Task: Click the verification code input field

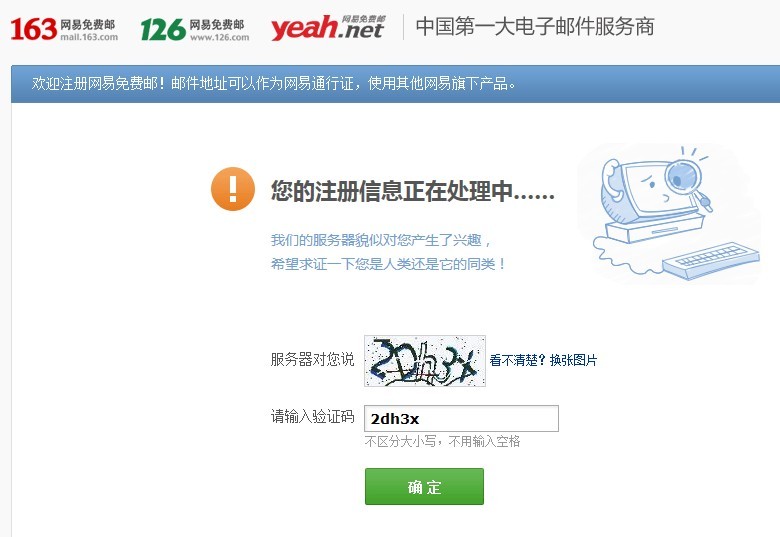Action: tap(461, 419)
